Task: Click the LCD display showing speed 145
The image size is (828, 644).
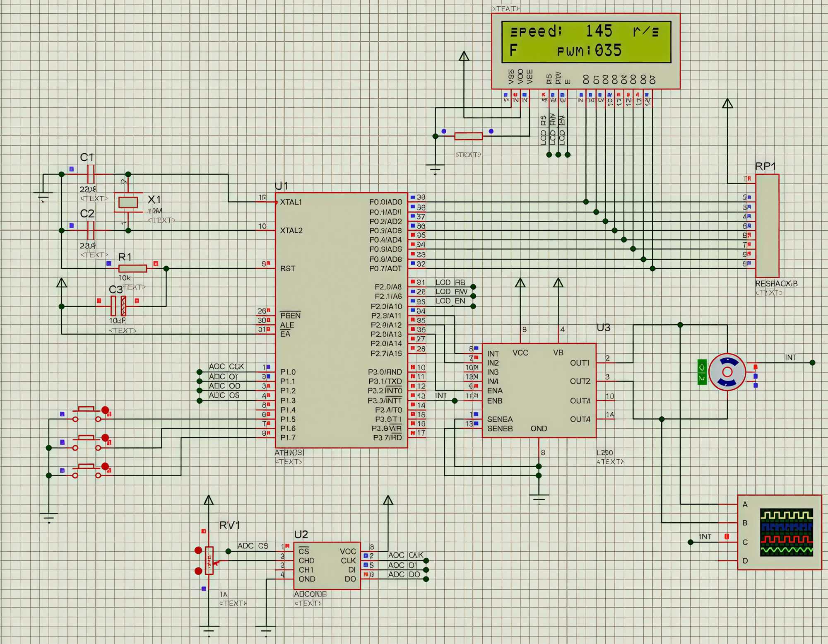Action: (586, 42)
